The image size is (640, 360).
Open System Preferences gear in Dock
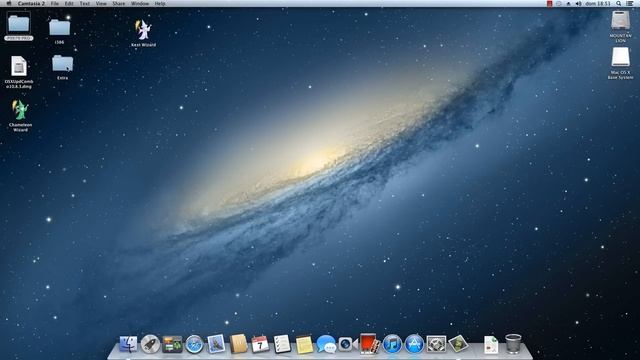click(436, 344)
